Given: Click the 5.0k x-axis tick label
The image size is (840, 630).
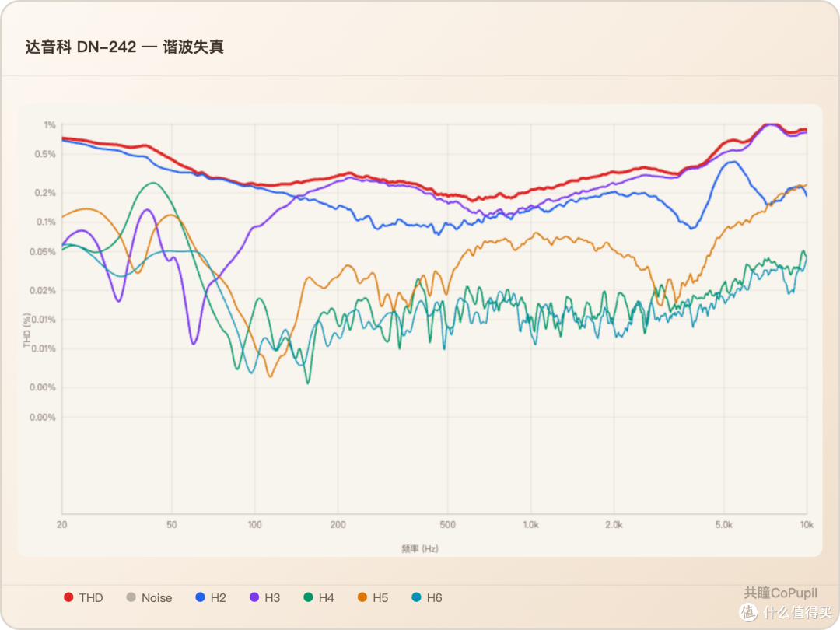Looking at the screenshot, I should click(724, 525).
